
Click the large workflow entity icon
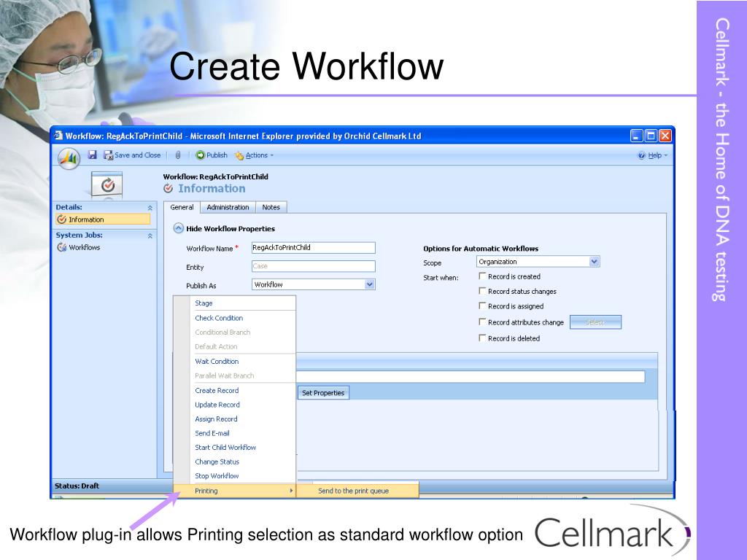107,184
